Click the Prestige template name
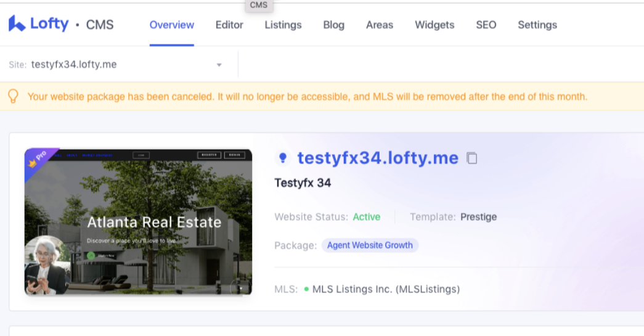Screen dimensions: 644x336 478,217
